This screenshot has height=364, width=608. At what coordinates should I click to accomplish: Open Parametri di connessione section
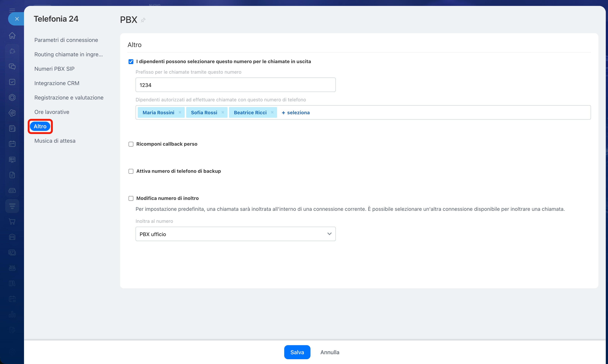tap(66, 40)
